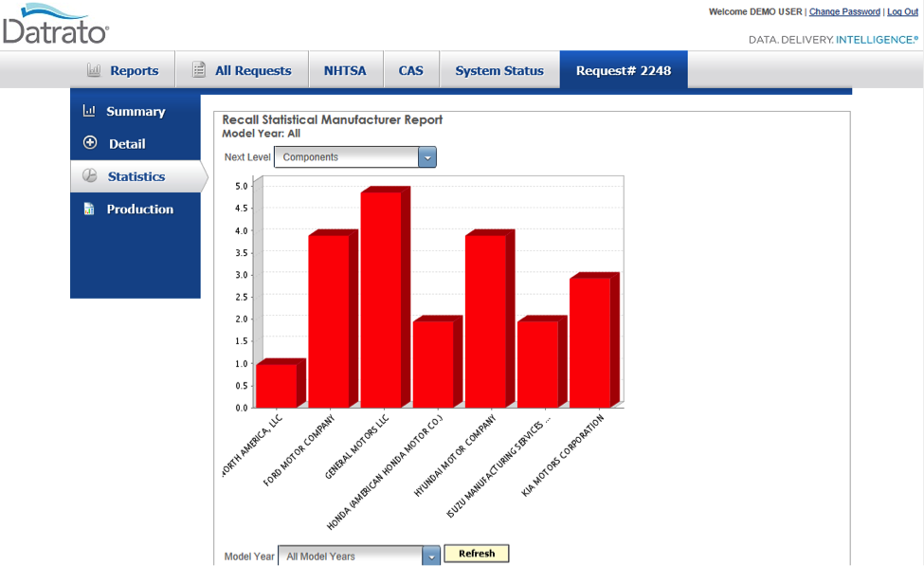Screen dimensions: 924x566
Task: Select the Request# 2248 tab
Action: pos(624,70)
